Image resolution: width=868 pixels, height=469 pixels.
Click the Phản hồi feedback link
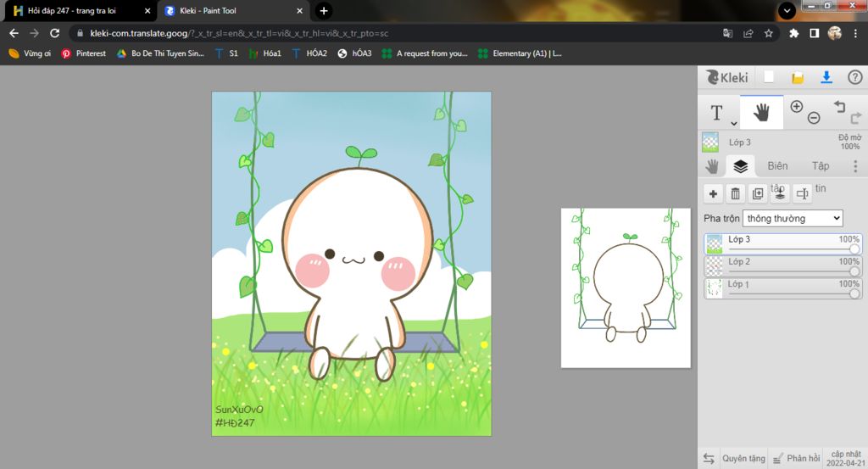point(797,459)
